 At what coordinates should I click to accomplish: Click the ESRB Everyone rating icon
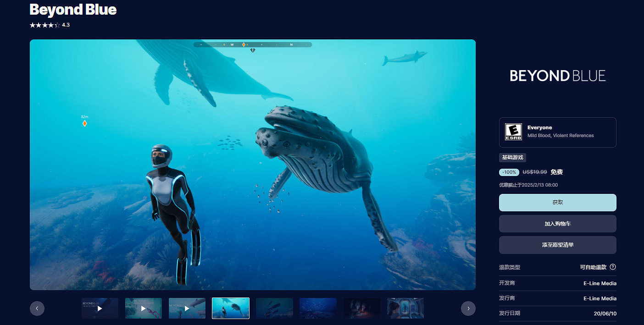[x=513, y=132]
